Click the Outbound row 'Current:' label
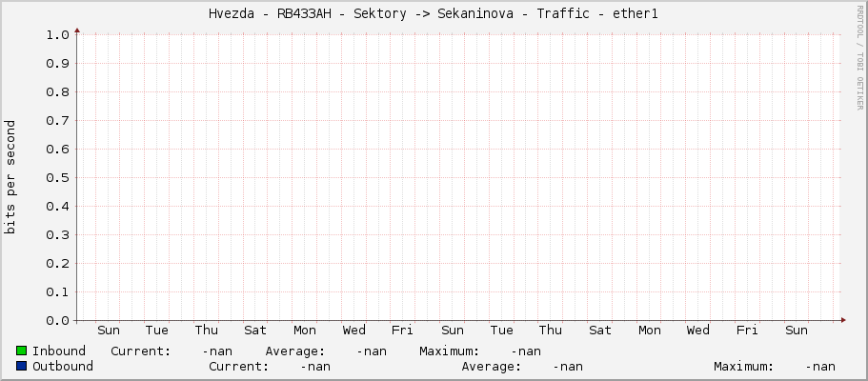 238,367
